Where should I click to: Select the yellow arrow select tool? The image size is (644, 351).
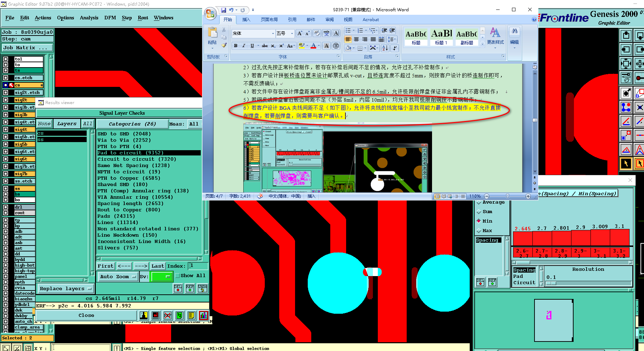pos(626,164)
